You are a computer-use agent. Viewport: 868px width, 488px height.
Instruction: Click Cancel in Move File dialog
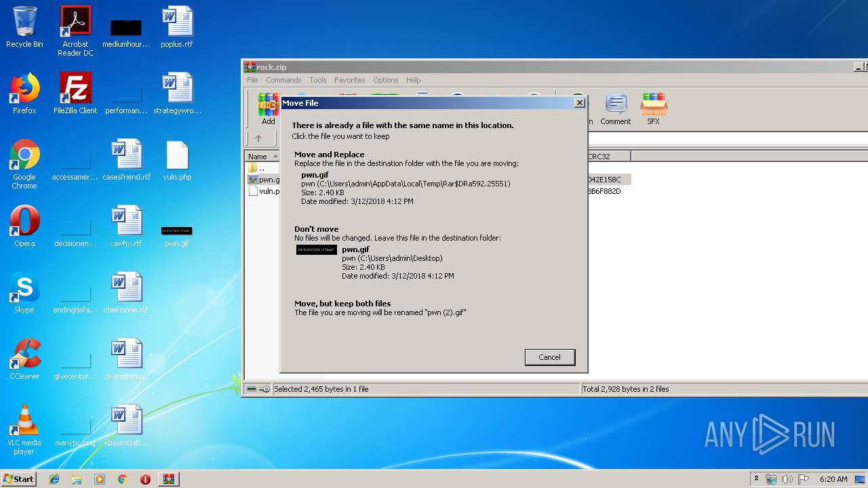tap(549, 357)
